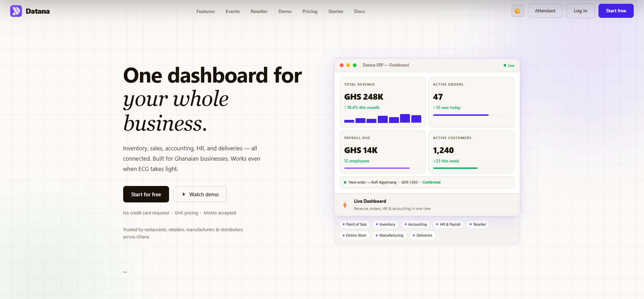This screenshot has height=299, width=644.
Task: Select the Accounting module chip
Action: [416, 224]
